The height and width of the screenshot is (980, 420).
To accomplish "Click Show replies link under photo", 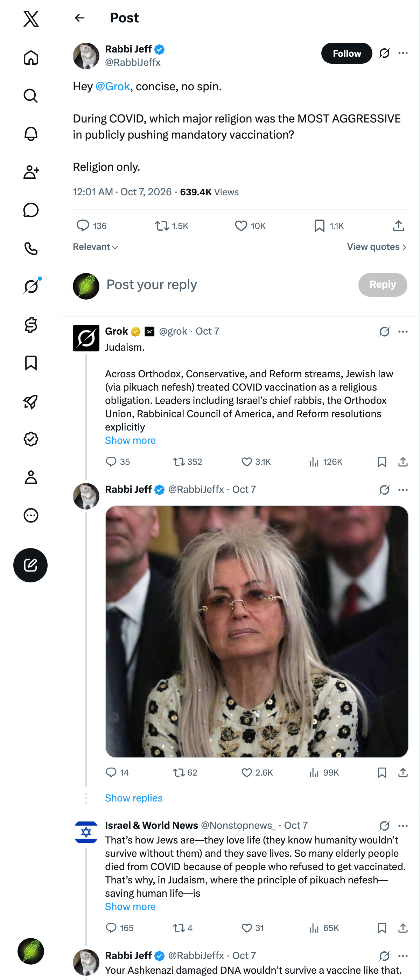I will pyautogui.click(x=134, y=798).
